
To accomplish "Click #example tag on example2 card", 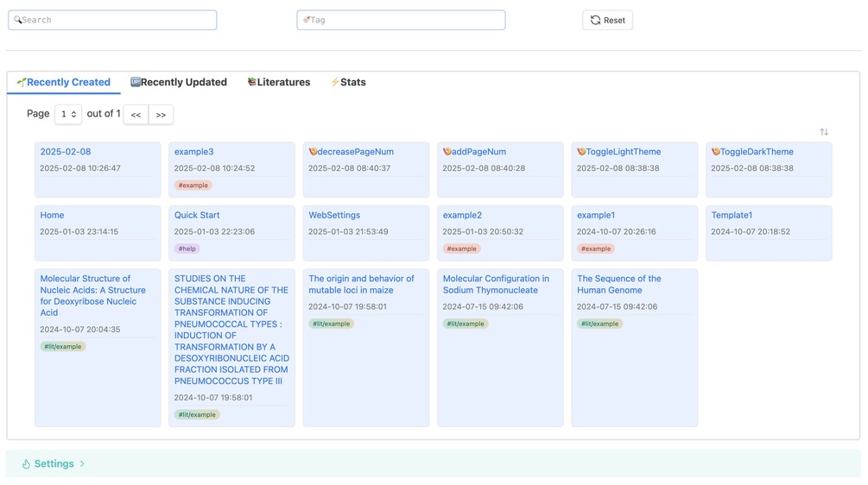I will pos(462,249).
